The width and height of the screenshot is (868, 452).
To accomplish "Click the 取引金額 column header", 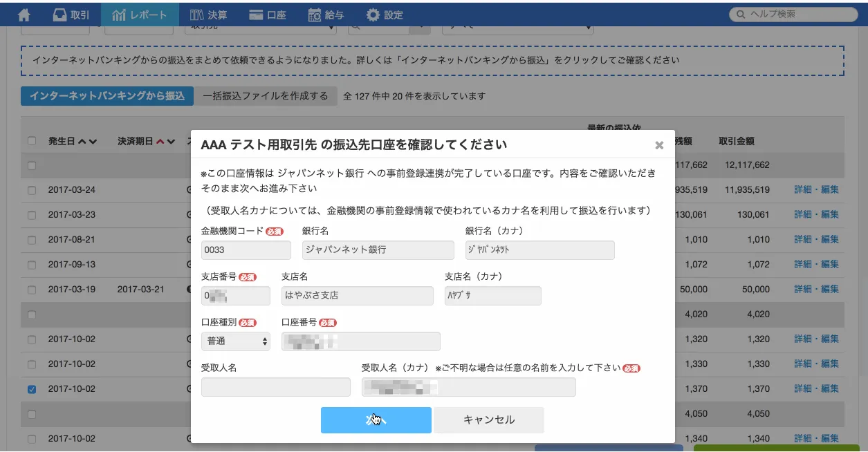I will [736, 141].
